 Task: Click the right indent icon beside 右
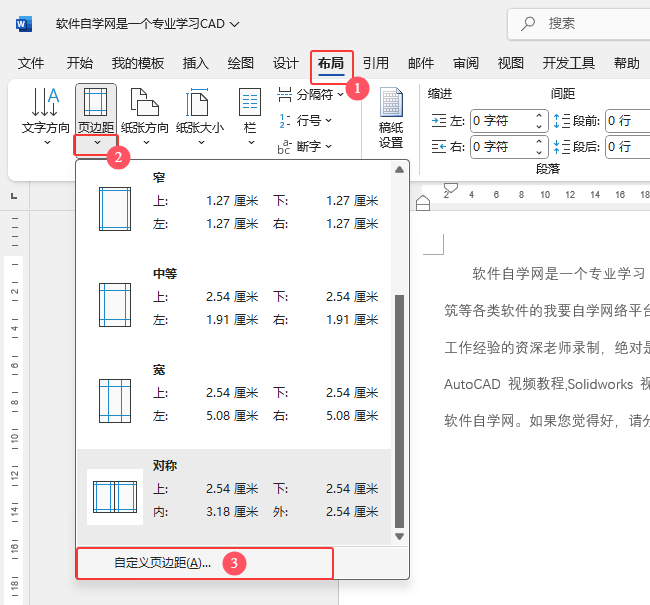[439, 146]
